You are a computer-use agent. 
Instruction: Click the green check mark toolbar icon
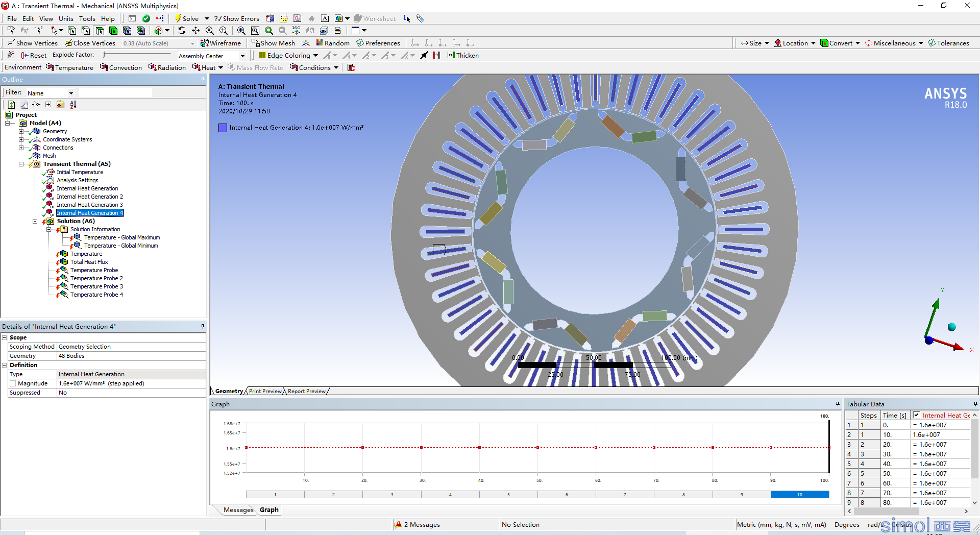pyautogui.click(x=146, y=18)
